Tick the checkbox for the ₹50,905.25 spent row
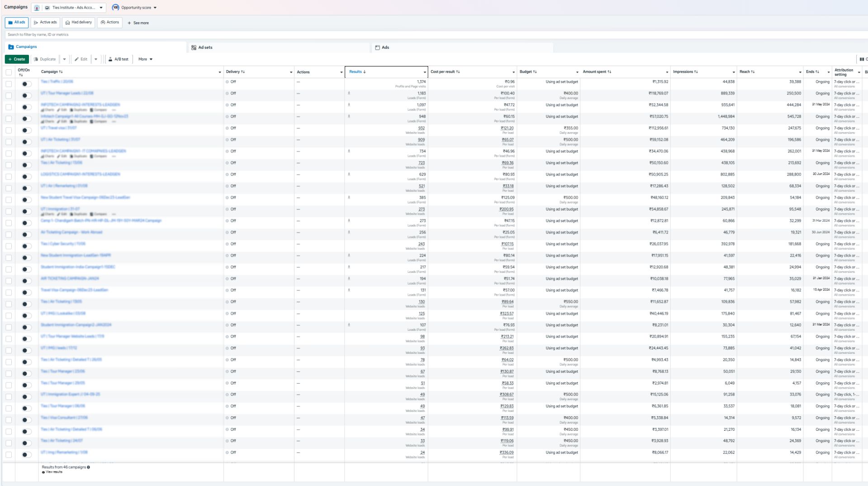Viewport: 868px width, 486px height. 9,176
